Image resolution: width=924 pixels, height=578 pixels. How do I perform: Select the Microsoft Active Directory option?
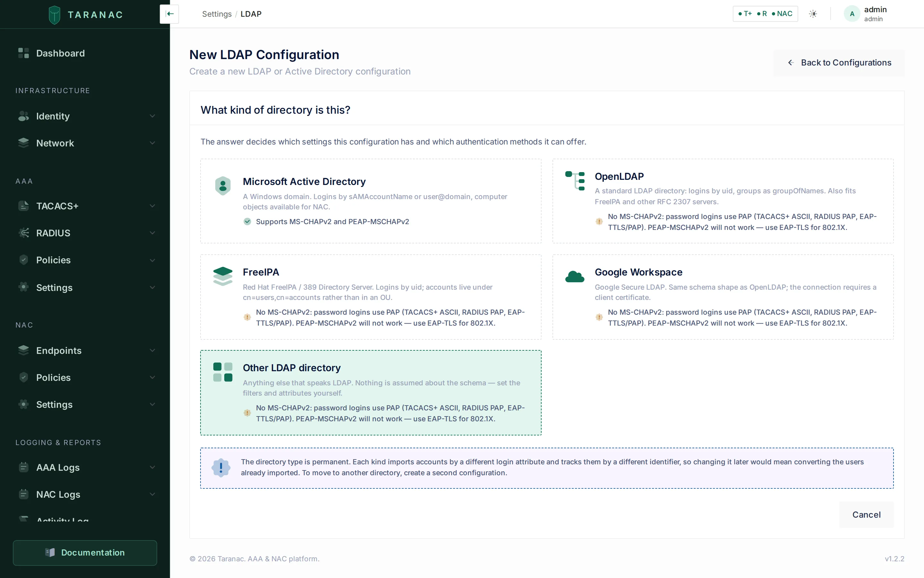click(x=371, y=201)
